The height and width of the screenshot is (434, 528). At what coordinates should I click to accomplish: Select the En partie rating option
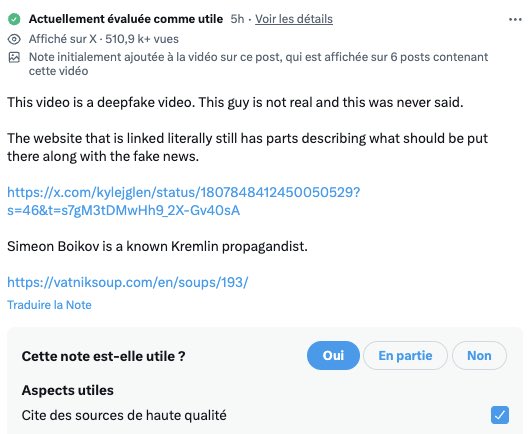pyautogui.click(x=405, y=356)
